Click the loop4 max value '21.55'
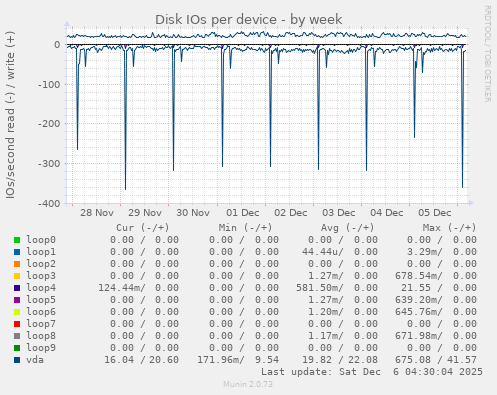This screenshot has height=395, width=497. [x=416, y=288]
